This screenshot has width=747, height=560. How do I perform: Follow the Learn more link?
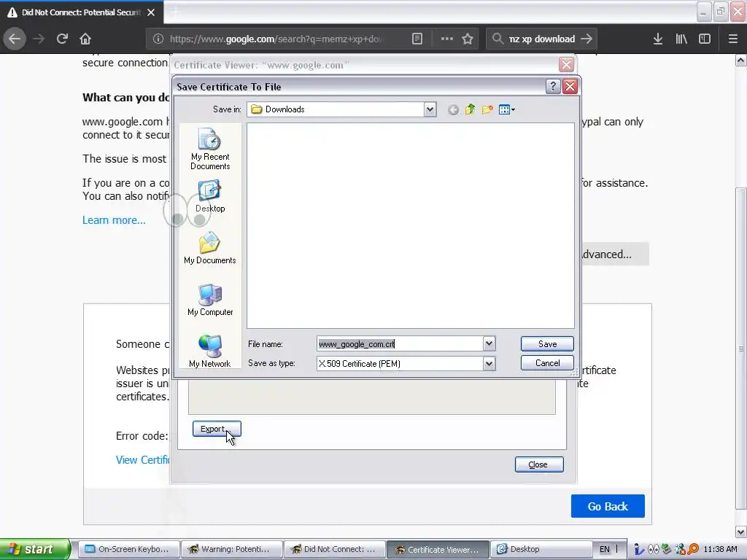click(x=114, y=220)
